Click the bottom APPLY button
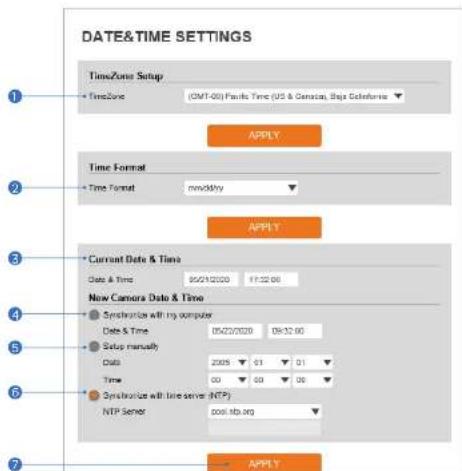This screenshot has height=471, width=462. click(x=264, y=463)
